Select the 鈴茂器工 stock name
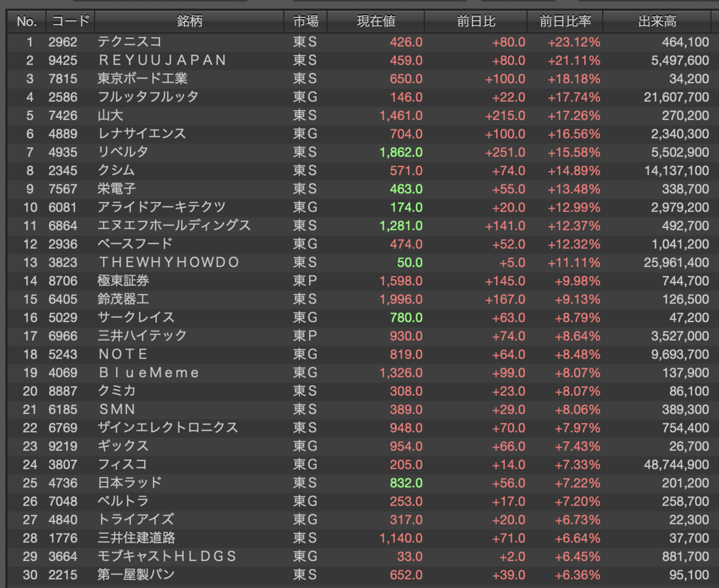 click(123, 299)
